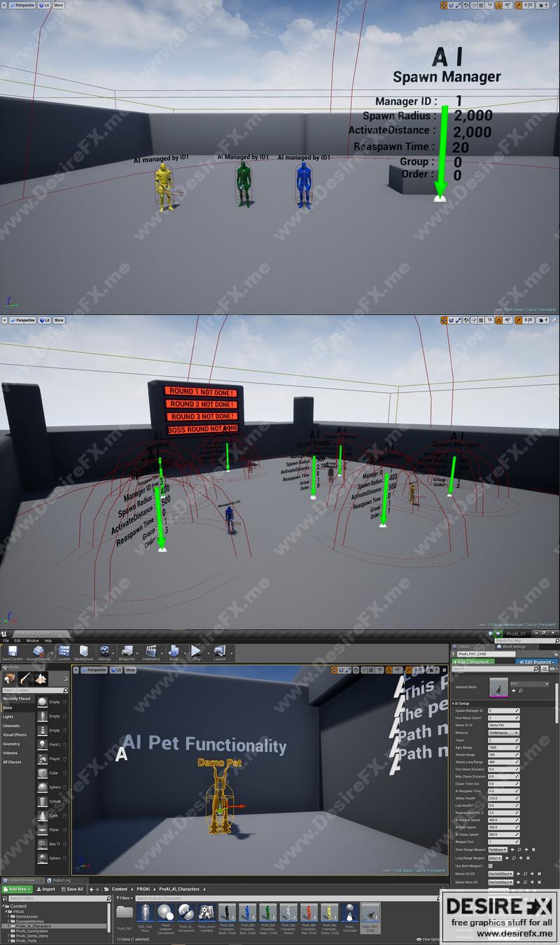The width and height of the screenshot is (560, 945).
Task: Click Add Component button
Action: (x=474, y=661)
